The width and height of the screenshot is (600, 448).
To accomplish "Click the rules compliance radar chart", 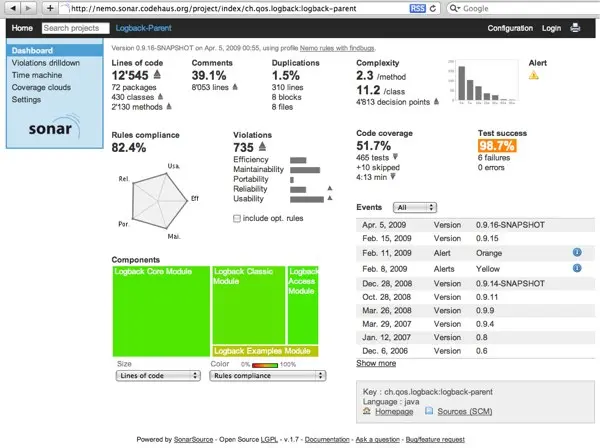I will pos(160,200).
